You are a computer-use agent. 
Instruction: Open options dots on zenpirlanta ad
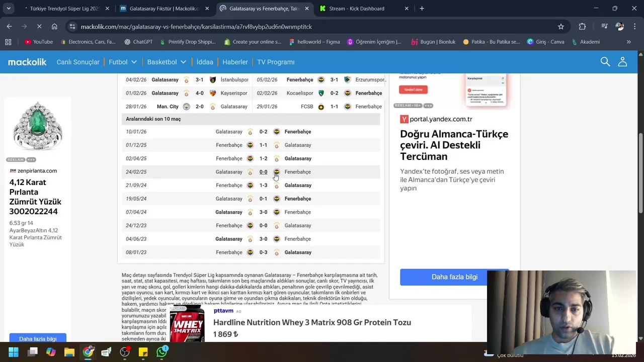pyautogui.click(x=31, y=159)
